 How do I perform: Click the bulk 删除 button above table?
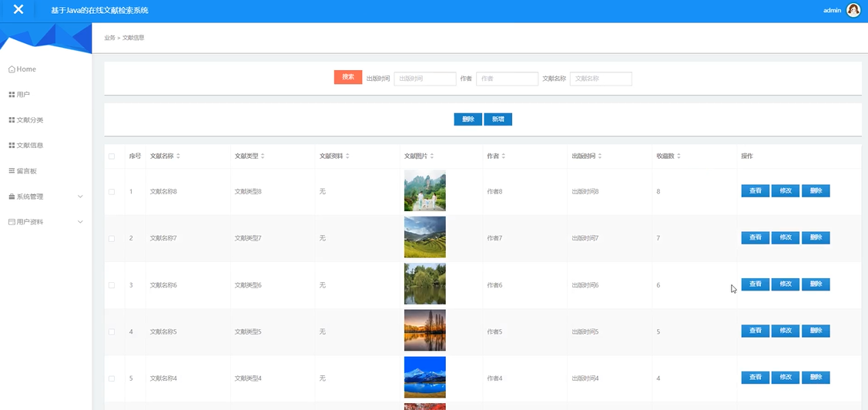click(468, 119)
